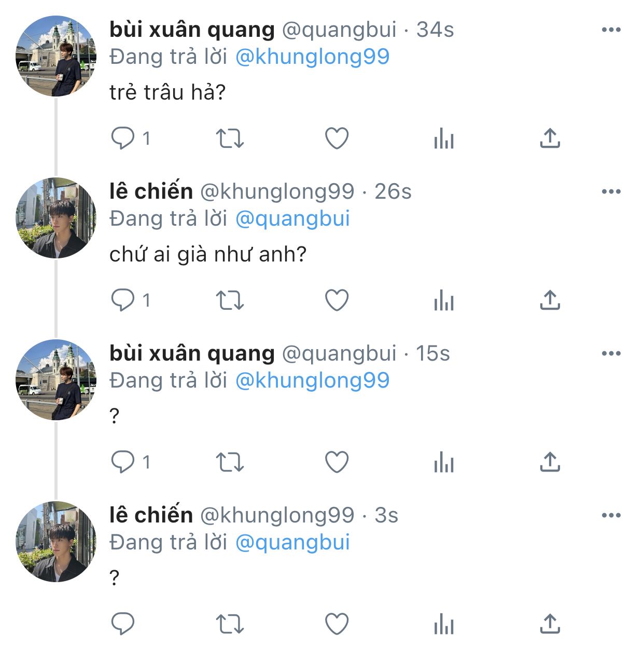View analytics for the 15s tweet
This screenshot has width=644, height=647.
tap(444, 462)
